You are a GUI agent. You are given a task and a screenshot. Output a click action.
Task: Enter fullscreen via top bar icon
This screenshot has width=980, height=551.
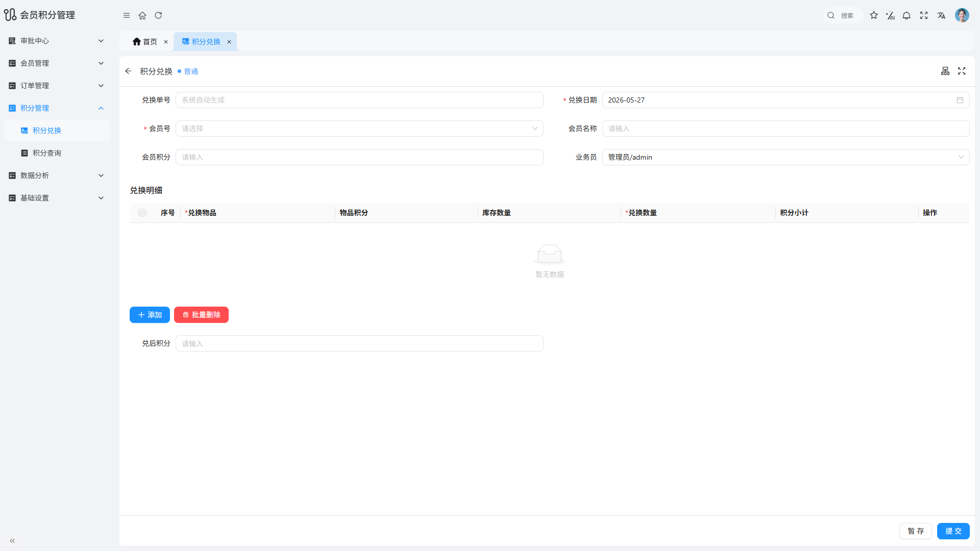(924, 15)
